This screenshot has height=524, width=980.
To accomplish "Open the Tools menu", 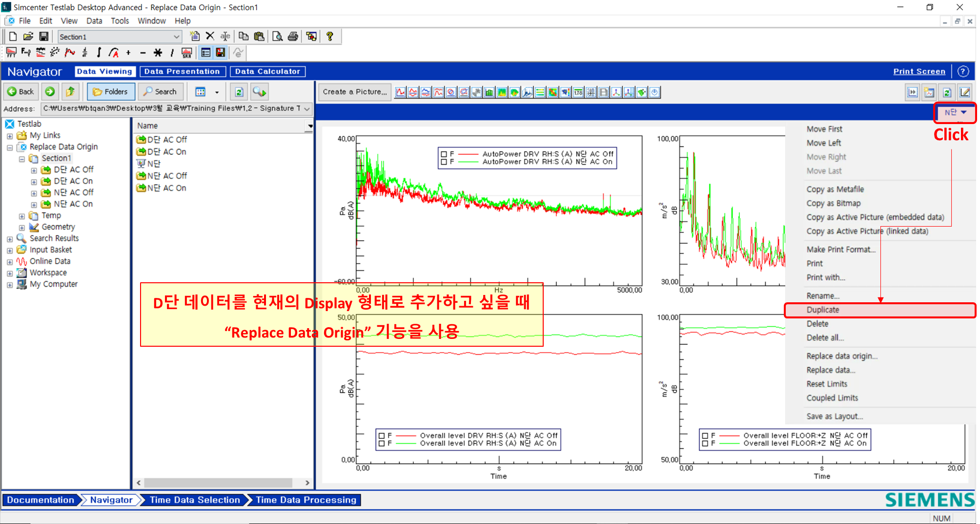I will point(120,21).
